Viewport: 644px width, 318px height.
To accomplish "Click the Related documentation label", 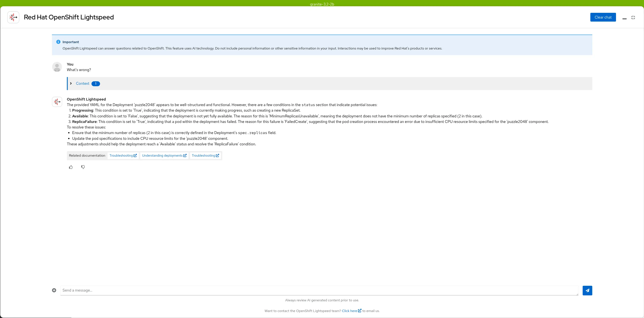I will point(87,156).
